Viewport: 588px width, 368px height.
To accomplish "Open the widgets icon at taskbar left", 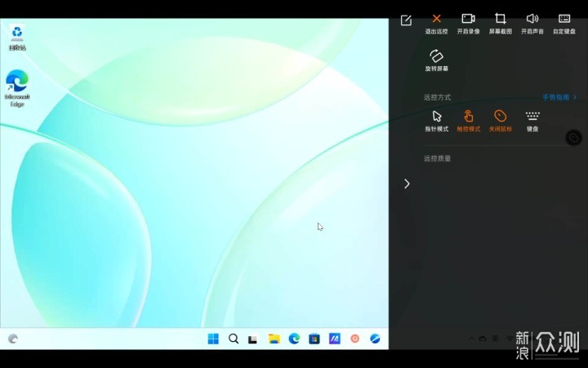I will point(13,339).
